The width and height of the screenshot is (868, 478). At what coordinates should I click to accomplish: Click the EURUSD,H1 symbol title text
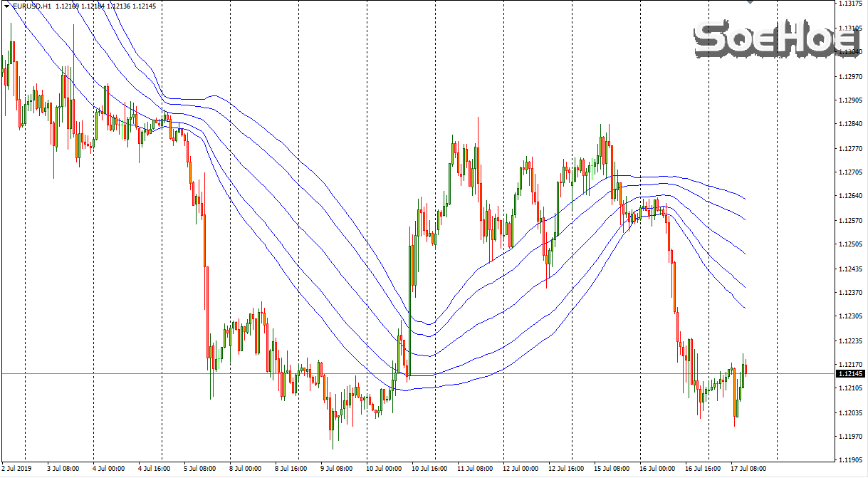pyautogui.click(x=31, y=6)
